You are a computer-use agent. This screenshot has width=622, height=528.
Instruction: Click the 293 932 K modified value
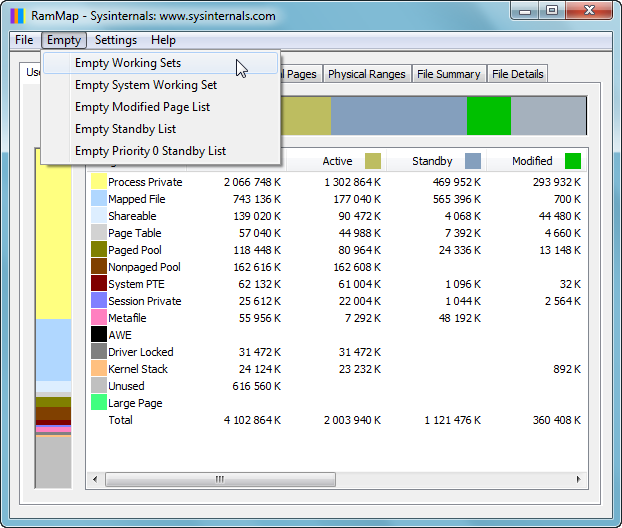557,182
